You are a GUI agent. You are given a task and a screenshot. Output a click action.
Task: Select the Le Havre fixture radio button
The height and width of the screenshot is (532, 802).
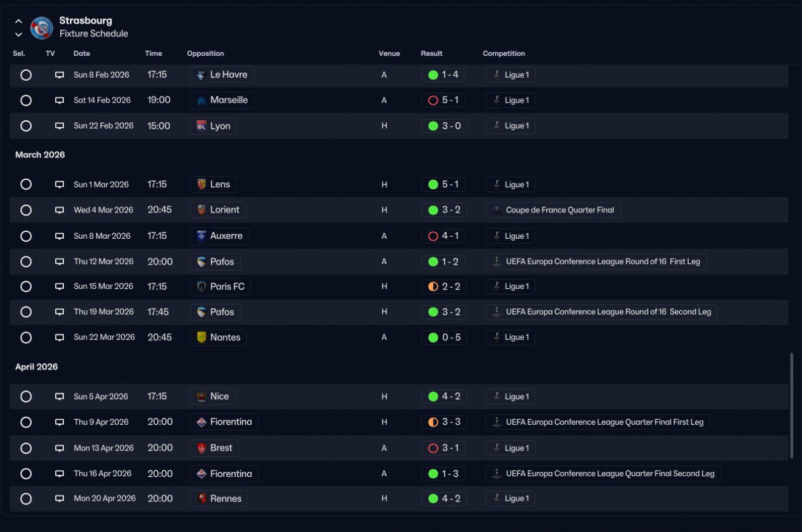click(26, 75)
